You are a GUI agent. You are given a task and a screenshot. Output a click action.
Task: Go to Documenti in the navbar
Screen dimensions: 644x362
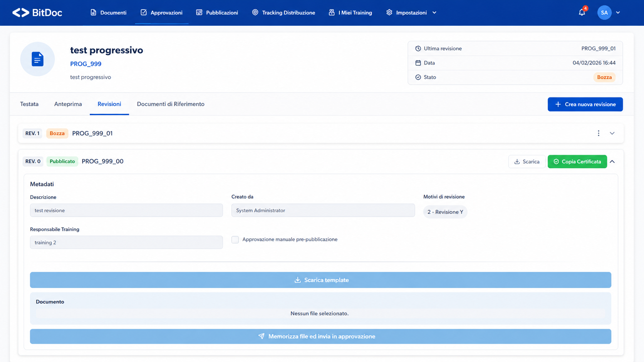pos(108,13)
